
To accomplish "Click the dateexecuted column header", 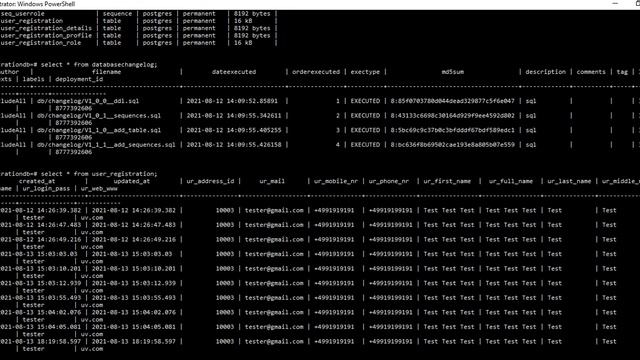I will tap(234, 72).
